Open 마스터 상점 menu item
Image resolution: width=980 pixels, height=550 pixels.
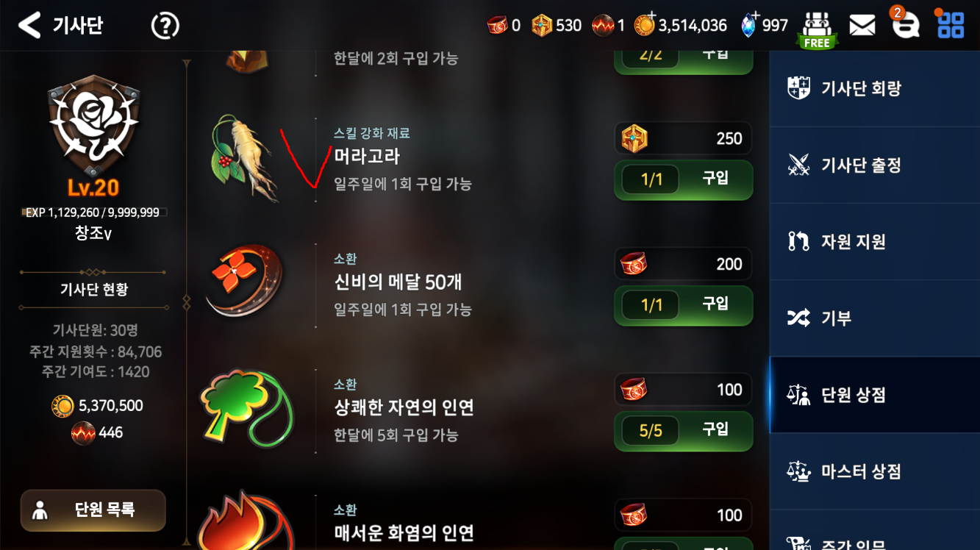coord(875,471)
